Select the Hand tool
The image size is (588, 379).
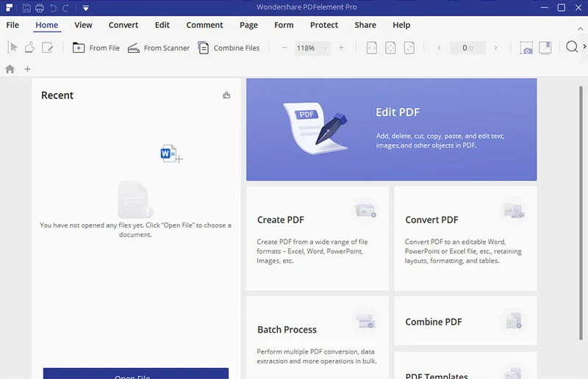click(29, 48)
